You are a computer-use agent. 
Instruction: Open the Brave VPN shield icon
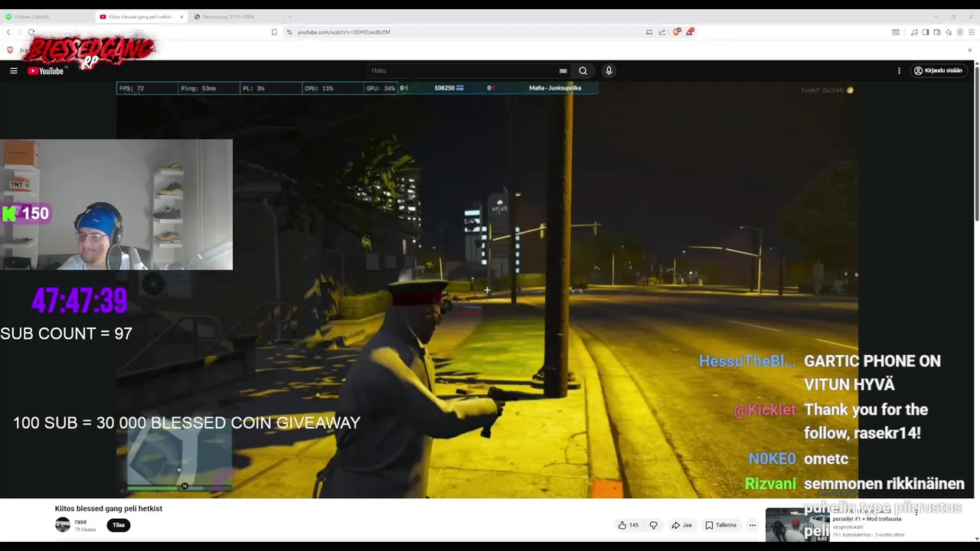[x=960, y=32]
